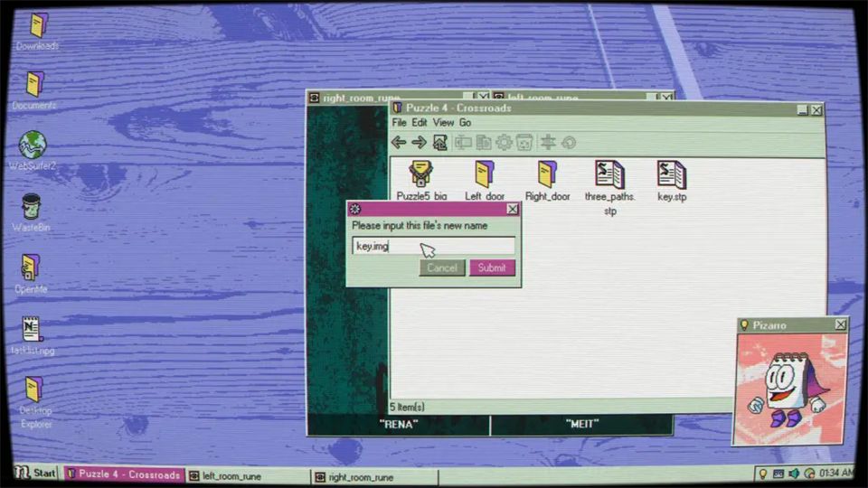Click the greyed copy documents toolbar icon
The height and width of the screenshot is (488, 868).
484,143
